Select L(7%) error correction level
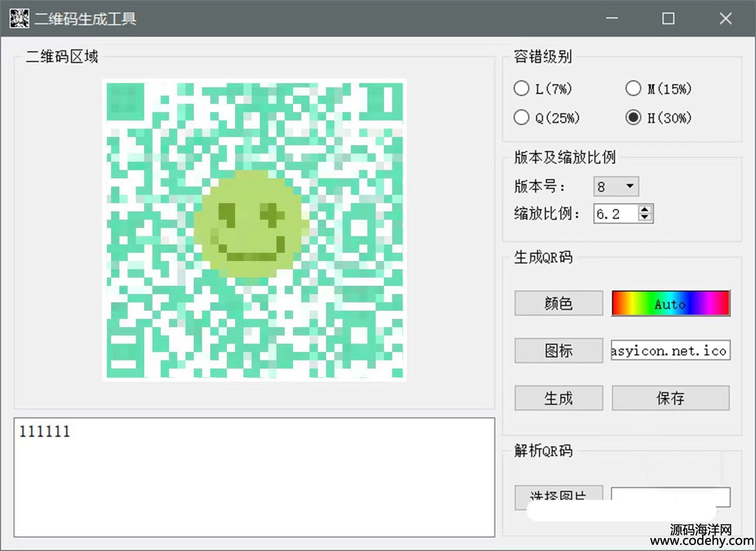The height and width of the screenshot is (551, 756). pos(521,89)
